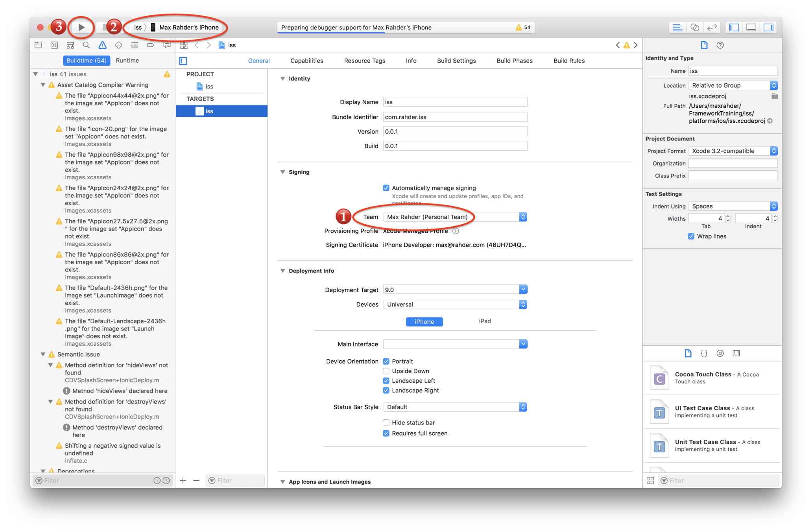The width and height of the screenshot is (812, 531).
Task: Show the Project navigator folder icon
Action: 38,45
